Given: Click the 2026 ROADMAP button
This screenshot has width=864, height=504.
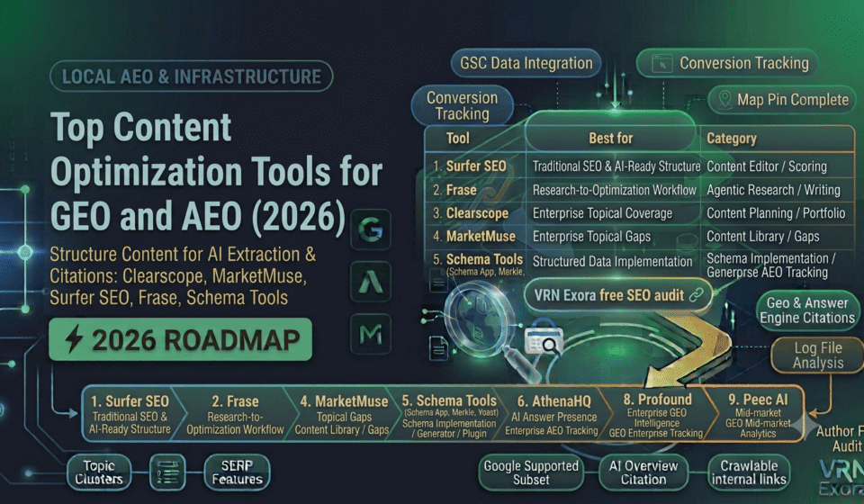Looking at the screenshot, I should click(180, 339).
